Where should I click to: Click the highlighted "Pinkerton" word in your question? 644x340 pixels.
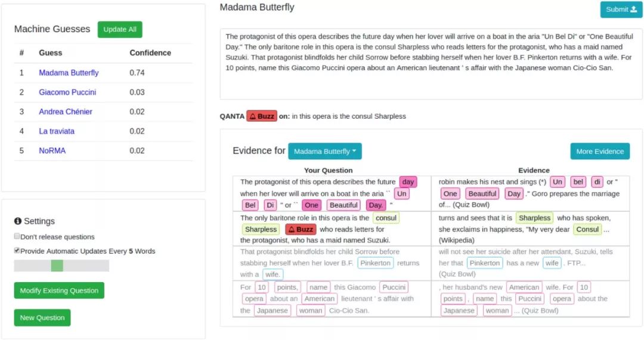(x=376, y=263)
